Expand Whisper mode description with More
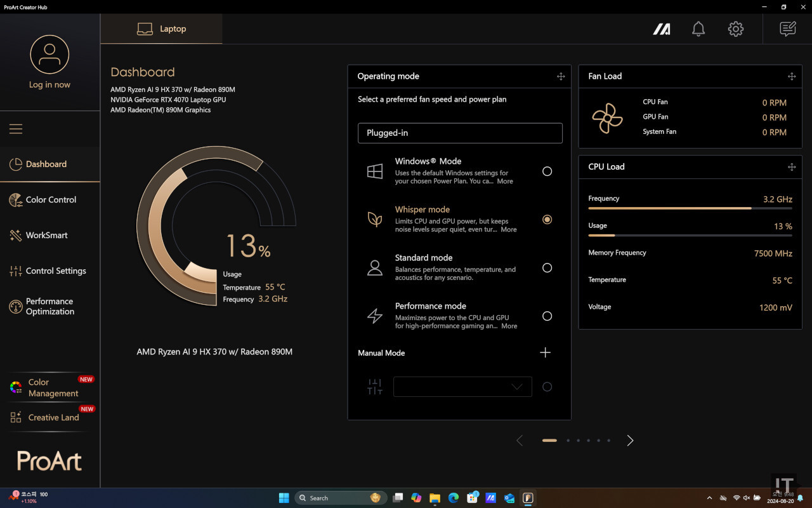Image resolution: width=812 pixels, height=508 pixels. pos(509,230)
